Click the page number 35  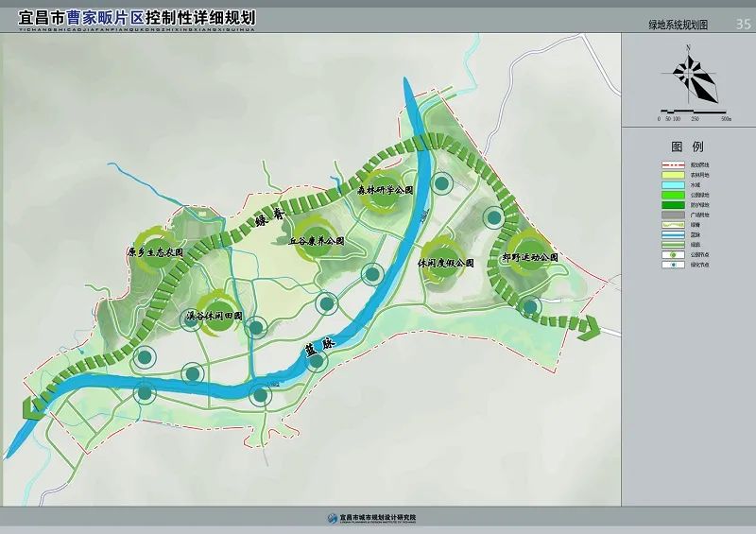click(x=742, y=23)
